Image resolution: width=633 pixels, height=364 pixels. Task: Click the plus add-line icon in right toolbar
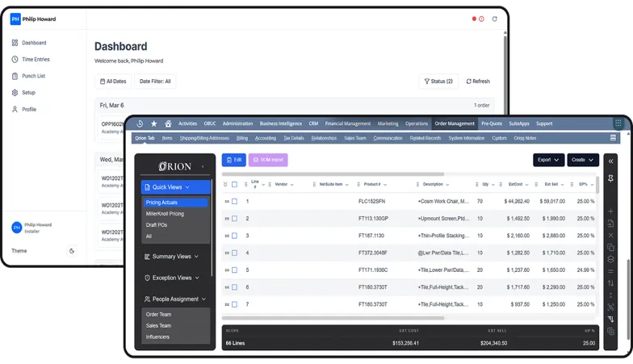point(610,211)
